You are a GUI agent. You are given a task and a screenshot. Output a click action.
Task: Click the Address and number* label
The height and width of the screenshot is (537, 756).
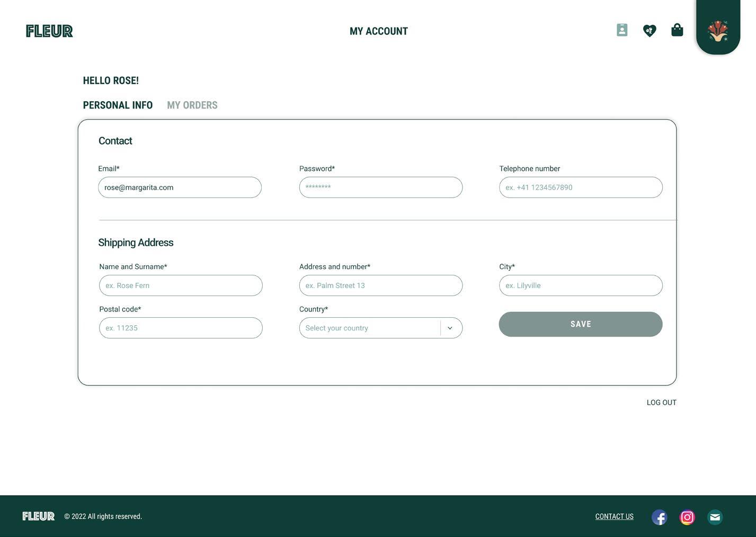pyautogui.click(x=335, y=266)
